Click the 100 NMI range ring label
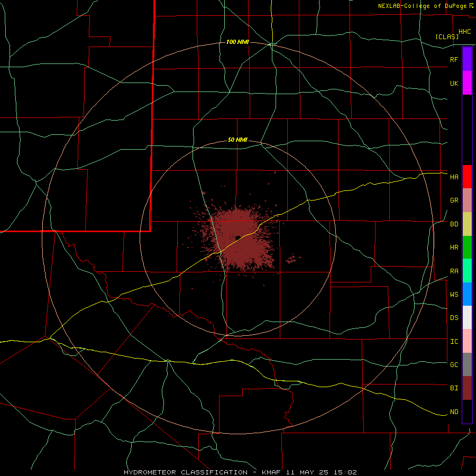This screenshot has height=476, width=476. pyautogui.click(x=237, y=42)
